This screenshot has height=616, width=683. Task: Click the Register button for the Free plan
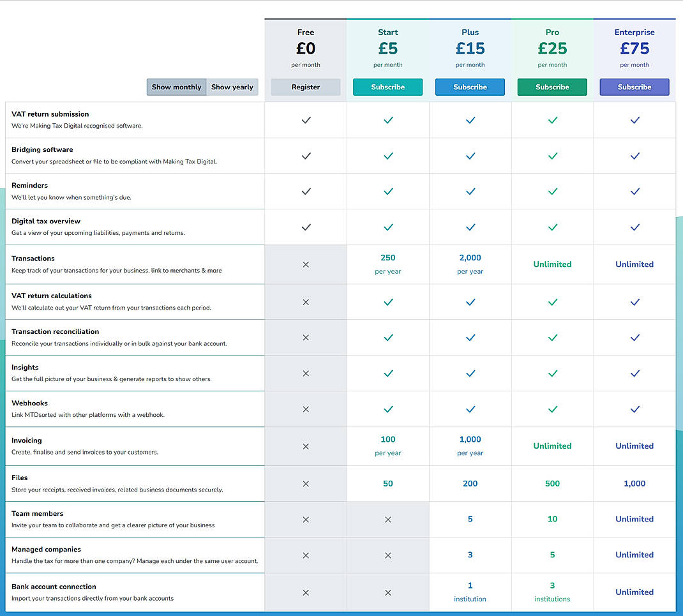[306, 87]
